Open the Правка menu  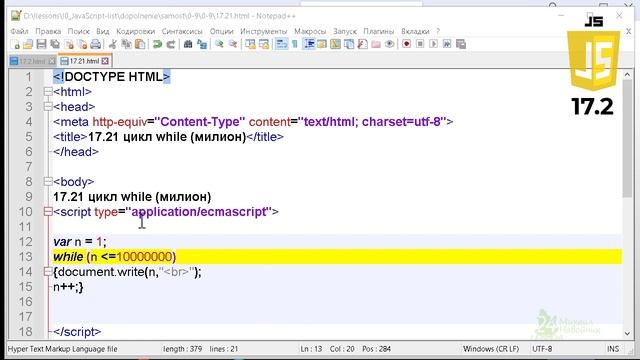(x=48, y=31)
